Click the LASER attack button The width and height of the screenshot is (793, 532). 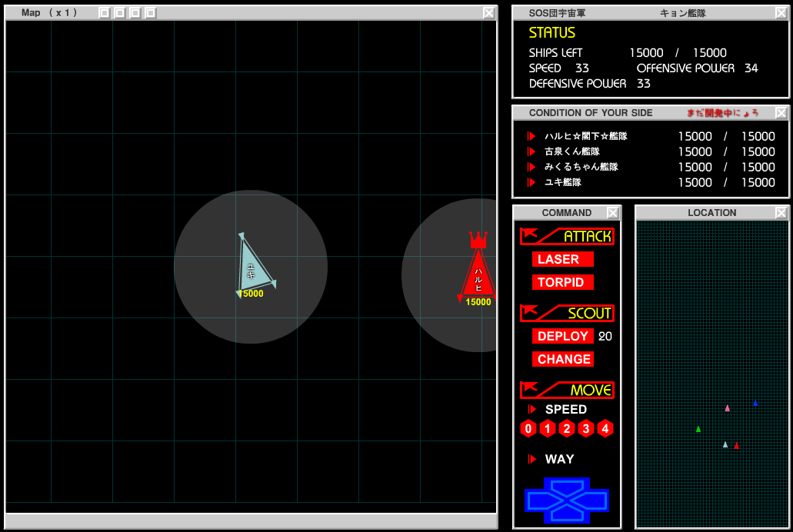(562, 259)
